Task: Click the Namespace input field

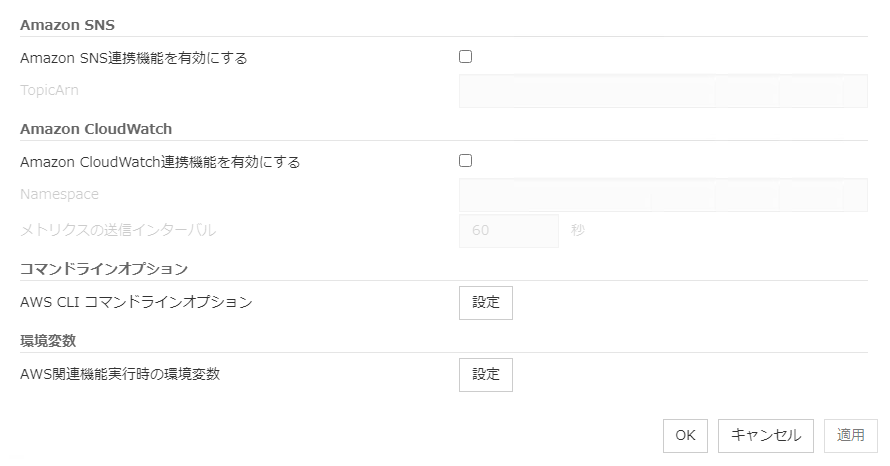Action: click(662, 195)
